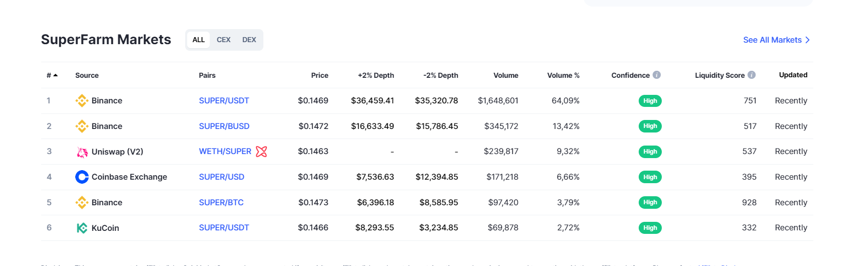Viewport: 868px width, 266px height.
Task: Switch to the DEX tab
Action: coord(249,40)
